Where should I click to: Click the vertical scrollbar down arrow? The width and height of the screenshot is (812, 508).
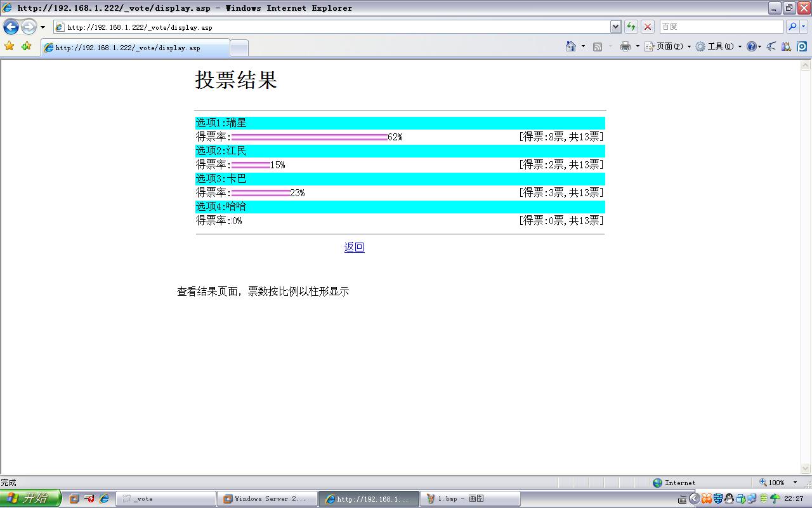(806, 469)
